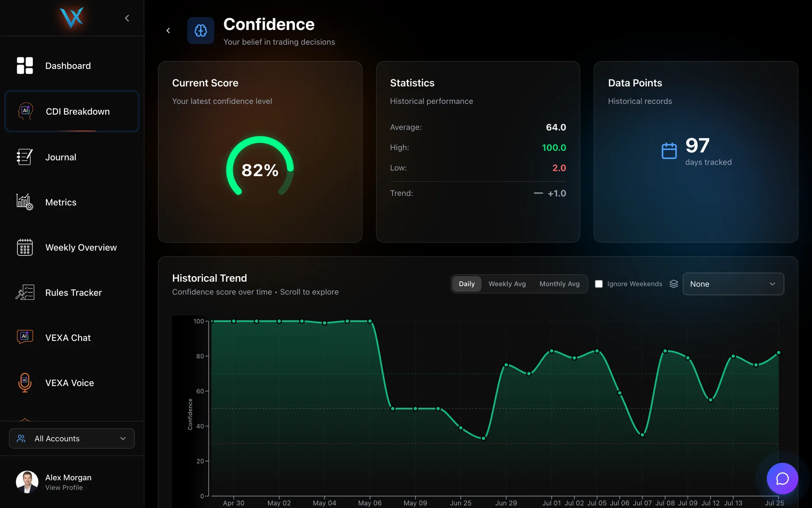Click the Jul 25 data point
The image size is (812, 508).
(779, 353)
